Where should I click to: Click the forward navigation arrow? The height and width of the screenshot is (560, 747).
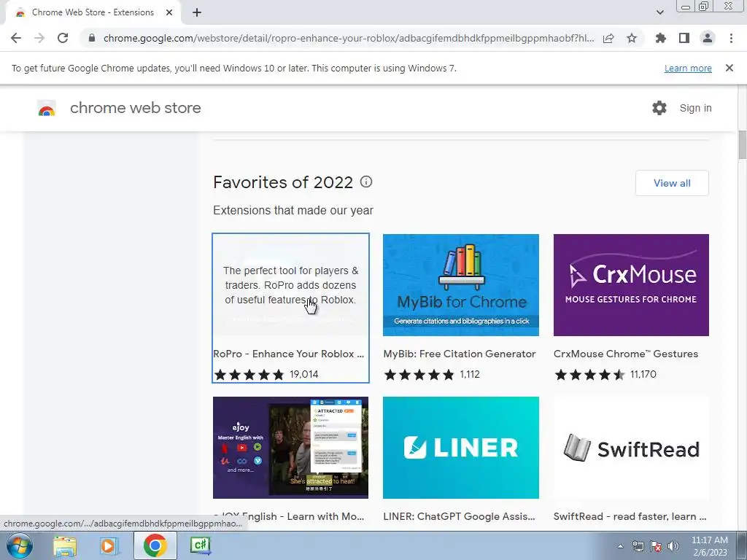coord(39,38)
